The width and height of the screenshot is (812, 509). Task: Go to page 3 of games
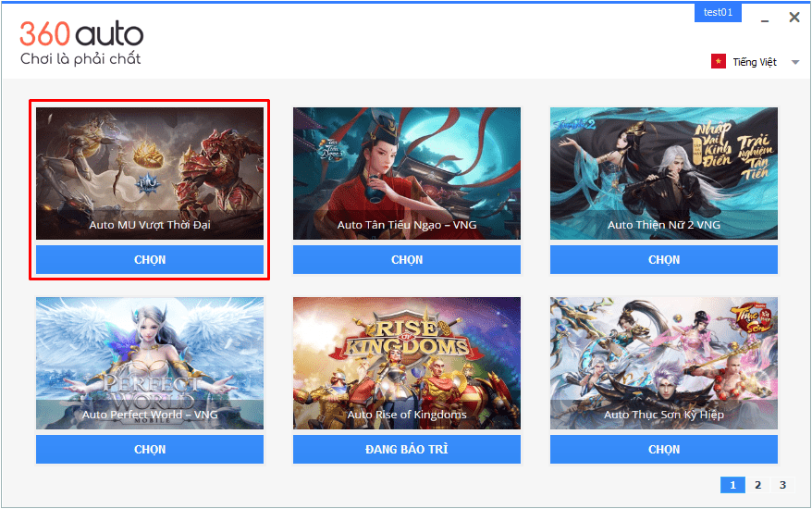click(782, 485)
